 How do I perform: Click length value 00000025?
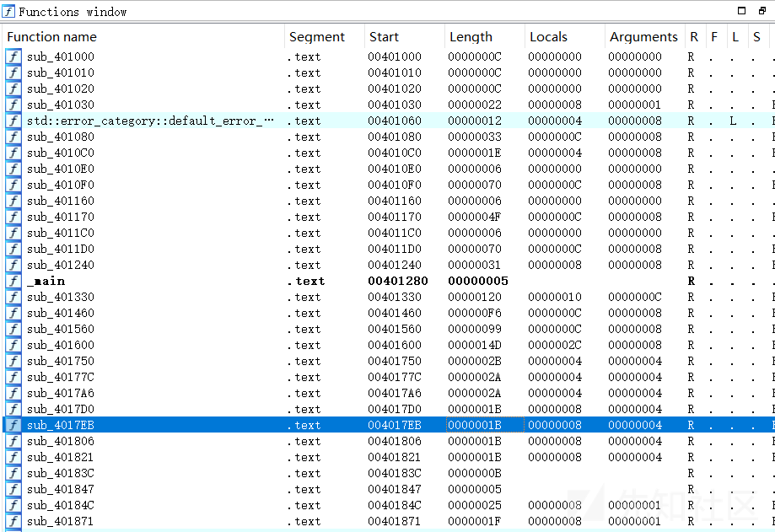point(475,505)
